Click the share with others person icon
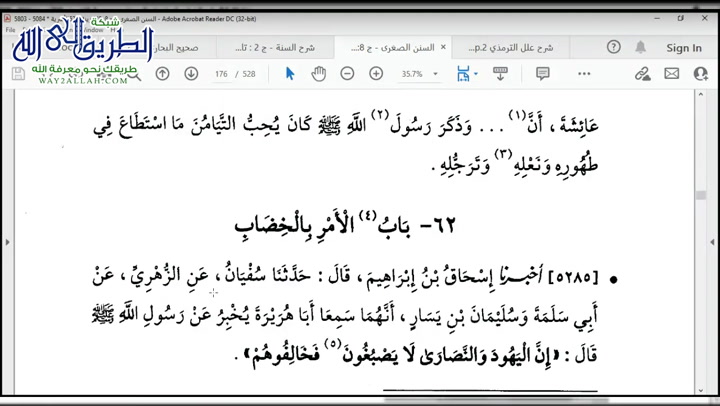720x406 pixels. (x=701, y=73)
